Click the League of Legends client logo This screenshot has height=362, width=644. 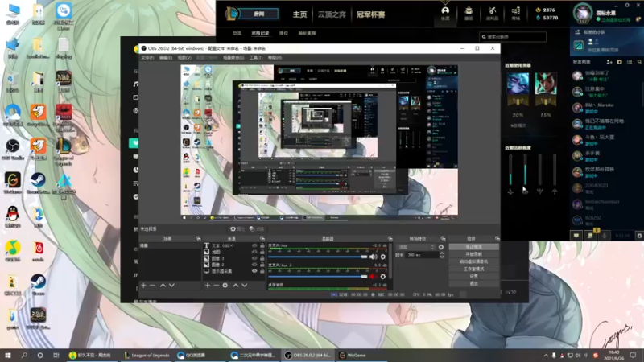click(x=232, y=14)
